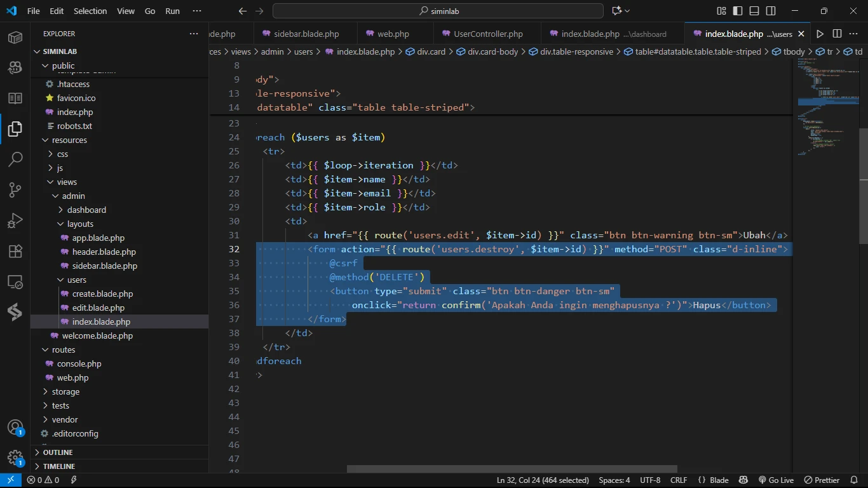Expand the storage folder

click(65, 391)
